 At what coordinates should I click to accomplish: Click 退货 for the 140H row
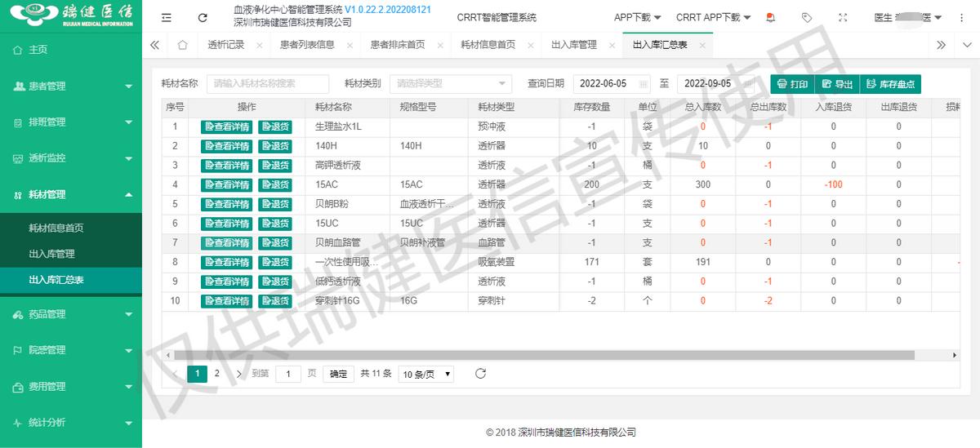[274, 146]
